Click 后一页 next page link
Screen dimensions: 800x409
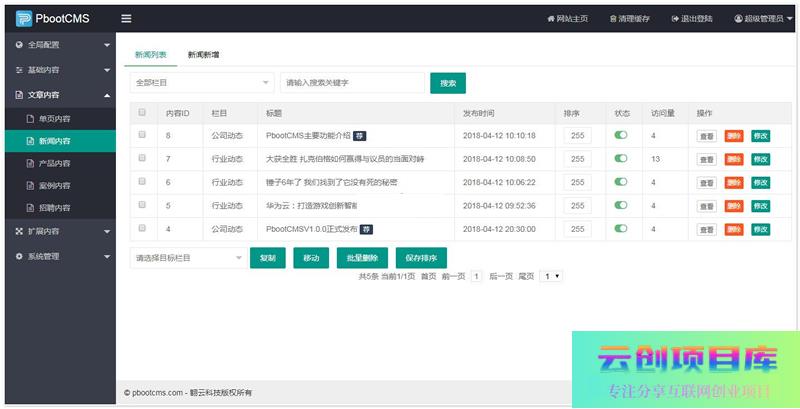pos(501,276)
